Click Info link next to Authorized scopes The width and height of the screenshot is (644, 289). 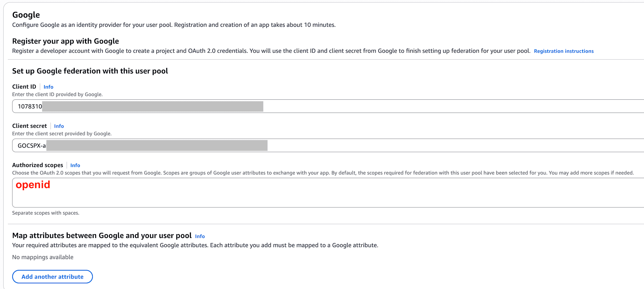click(x=75, y=165)
